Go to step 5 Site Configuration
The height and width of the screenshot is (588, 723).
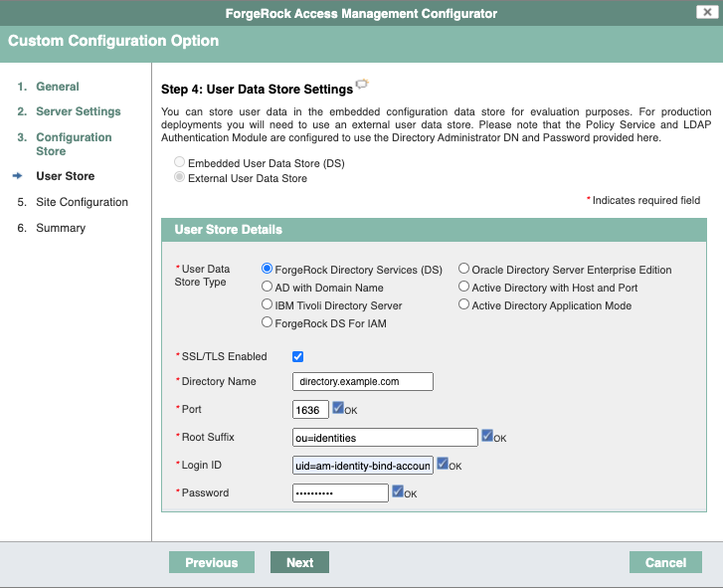tap(83, 202)
